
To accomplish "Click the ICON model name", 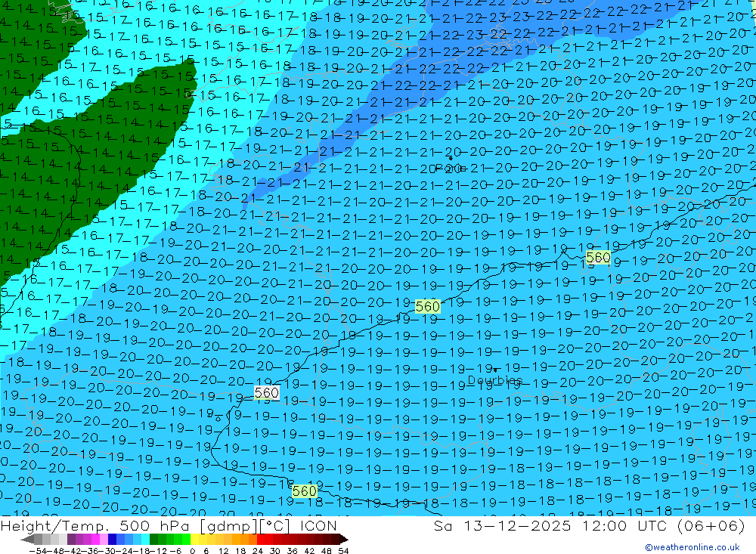I will [318, 525].
